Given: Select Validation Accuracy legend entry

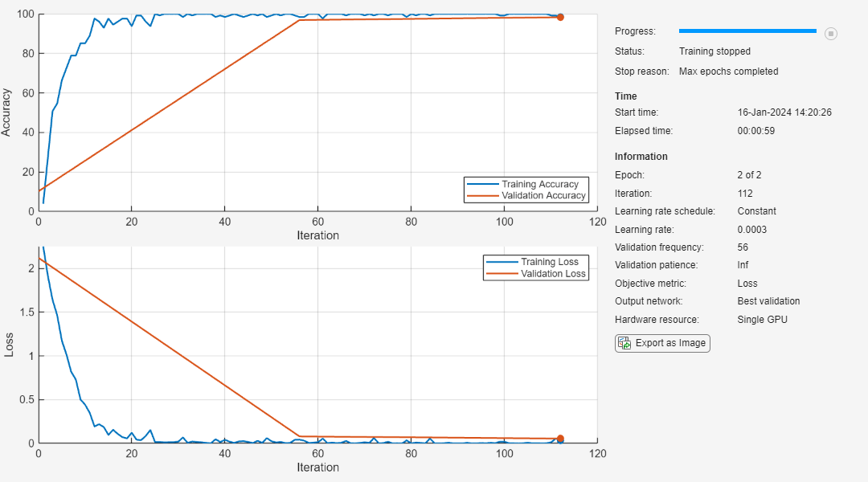Looking at the screenshot, I should coord(543,196).
